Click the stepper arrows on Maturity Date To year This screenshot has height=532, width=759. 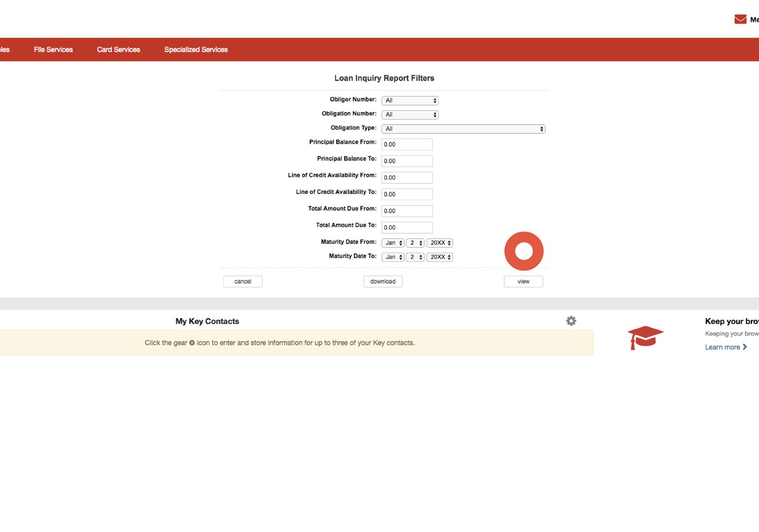(449, 257)
